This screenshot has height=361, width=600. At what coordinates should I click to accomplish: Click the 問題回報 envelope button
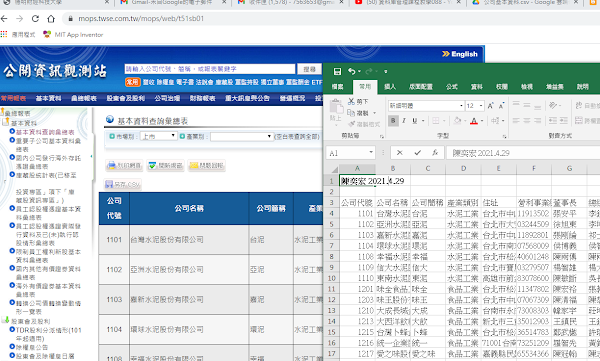[207, 165]
